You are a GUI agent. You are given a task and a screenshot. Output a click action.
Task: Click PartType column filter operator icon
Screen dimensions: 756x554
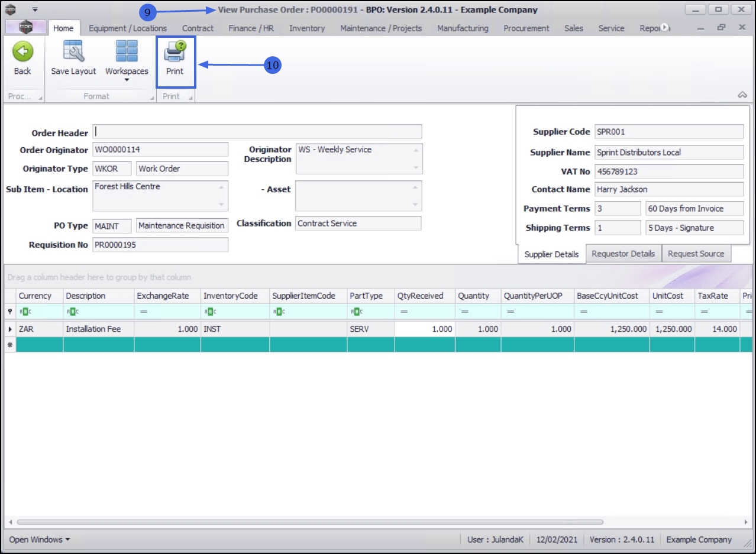click(x=356, y=312)
